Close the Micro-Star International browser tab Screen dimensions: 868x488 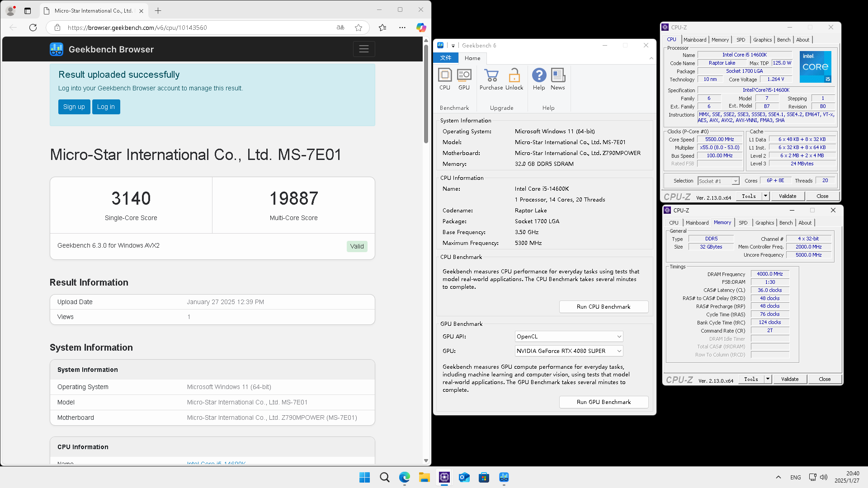[141, 10]
